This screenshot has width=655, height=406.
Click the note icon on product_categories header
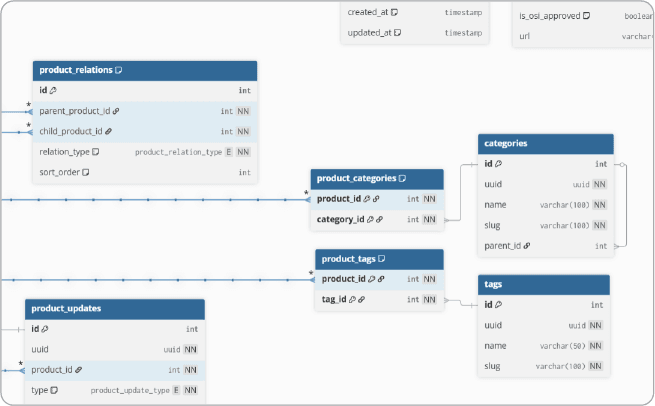[402, 179]
